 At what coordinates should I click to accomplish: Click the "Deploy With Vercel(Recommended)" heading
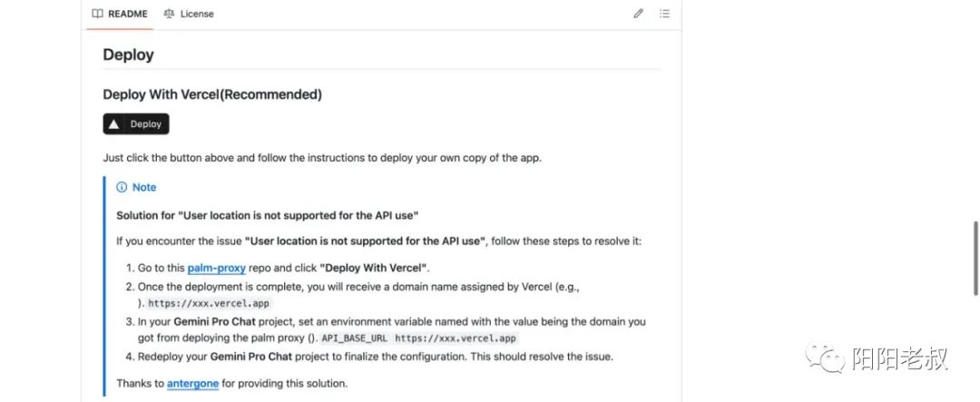(x=212, y=94)
